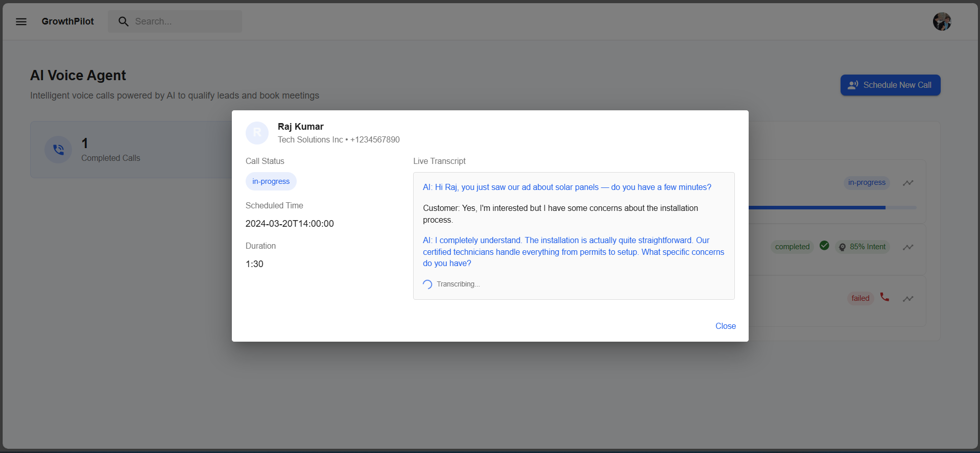The height and width of the screenshot is (453, 980).
Task: Click the search magnifier icon
Action: click(x=123, y=21)
